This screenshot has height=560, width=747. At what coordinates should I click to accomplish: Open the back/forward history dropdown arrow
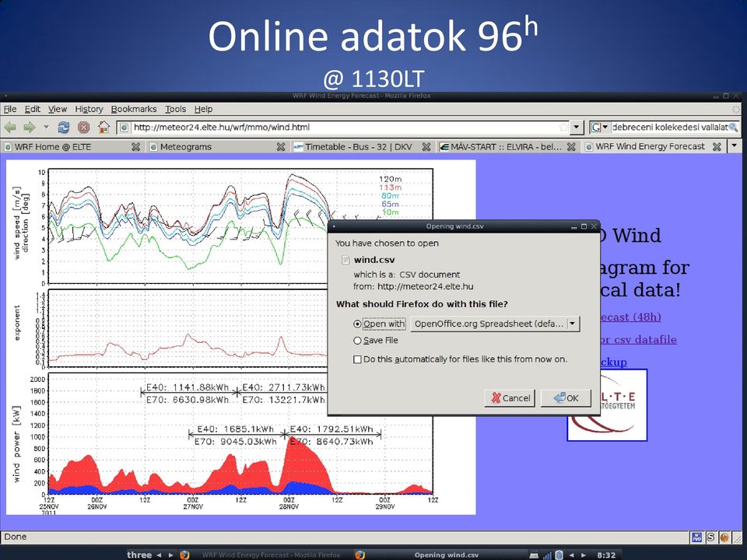click(46, 127)
